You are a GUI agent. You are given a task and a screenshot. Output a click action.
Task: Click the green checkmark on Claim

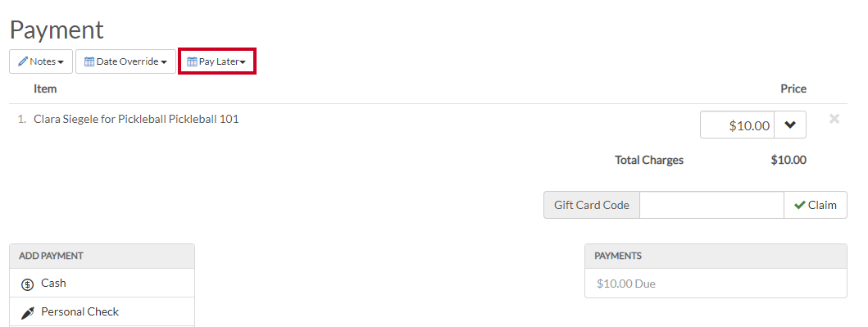799,205
